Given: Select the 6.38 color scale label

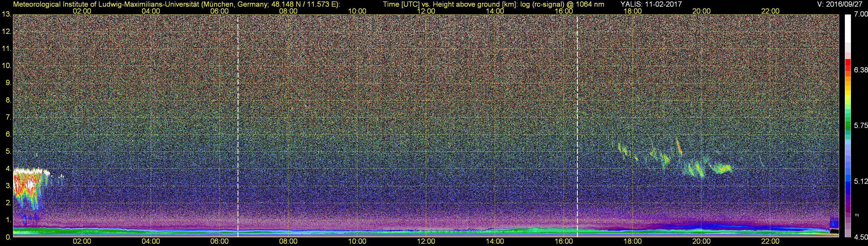Looking at the screenshot, I should pos(860,70).
